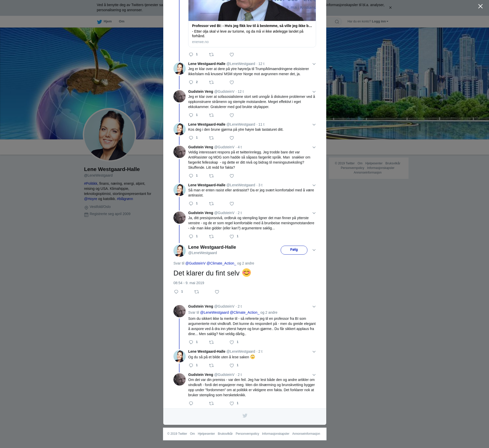The height and width of the screenshot is (448, 489).
Task: Like Gudstein's tweet about presisjonsnivå and ordbruk
Action: pyautogui.click(x=232, y=236)
